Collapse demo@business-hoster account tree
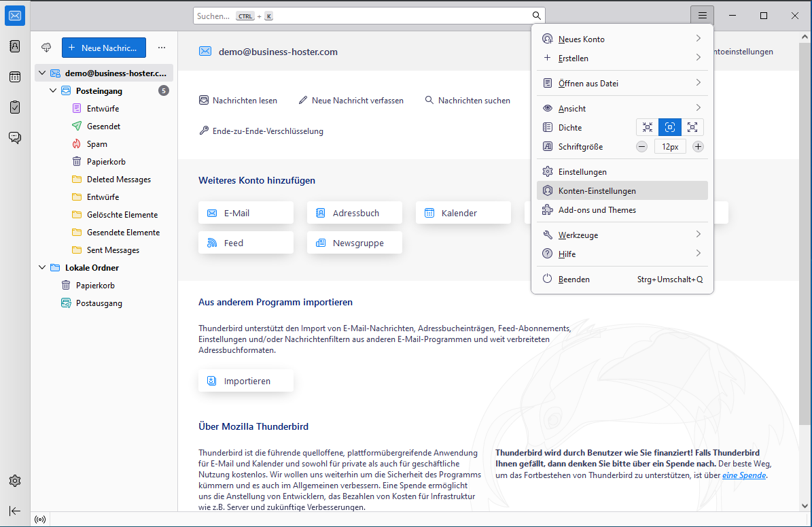Image resolution: width=812 pixels, height=527 pixels. click(42, 73)
